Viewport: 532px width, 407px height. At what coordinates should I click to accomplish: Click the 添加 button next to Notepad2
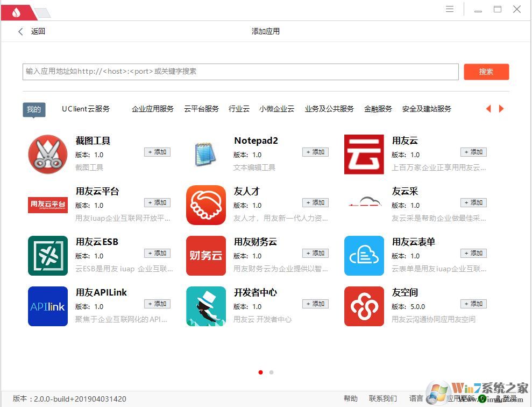[315, 152]
